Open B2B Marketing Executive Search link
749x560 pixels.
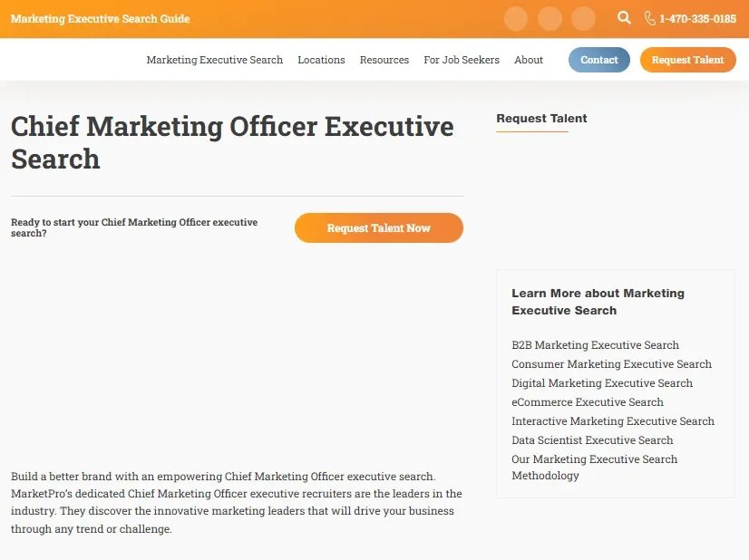pos(595,344)
